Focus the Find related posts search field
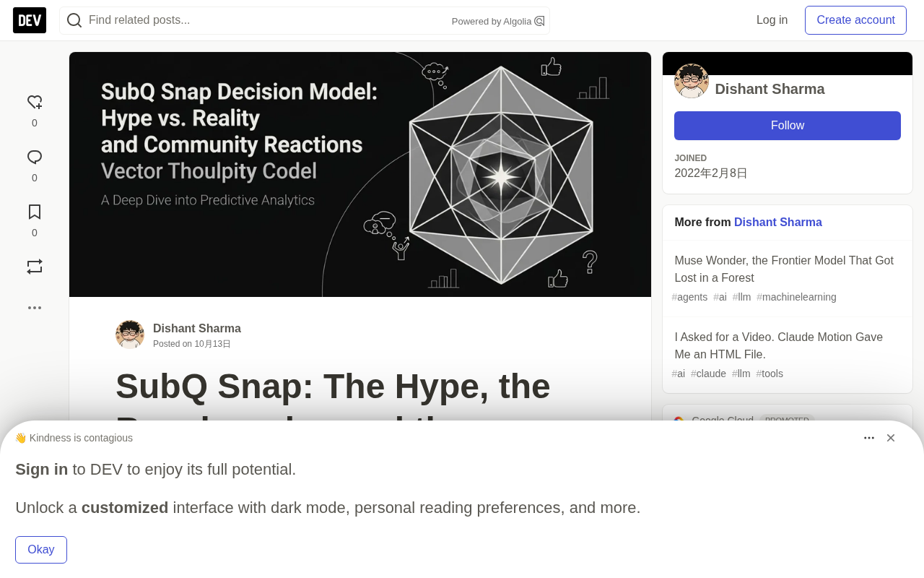This screenshot has width=924, height=578. click(x=267, y=20)
